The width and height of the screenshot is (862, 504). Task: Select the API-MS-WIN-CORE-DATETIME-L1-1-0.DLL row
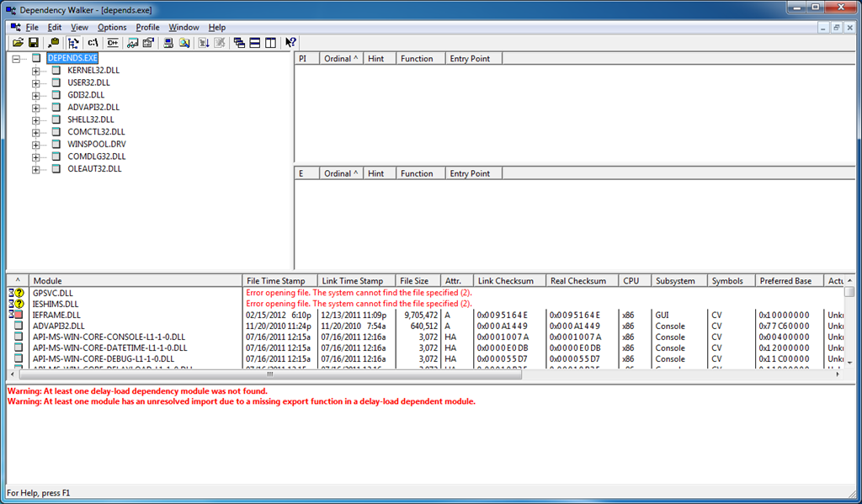(x=425, y=347)
